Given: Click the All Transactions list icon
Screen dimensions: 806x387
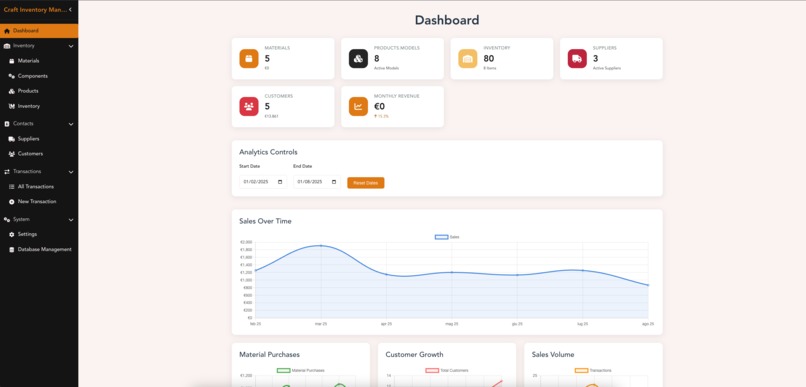Looking at the screenshot, I should tap(12, 187).
